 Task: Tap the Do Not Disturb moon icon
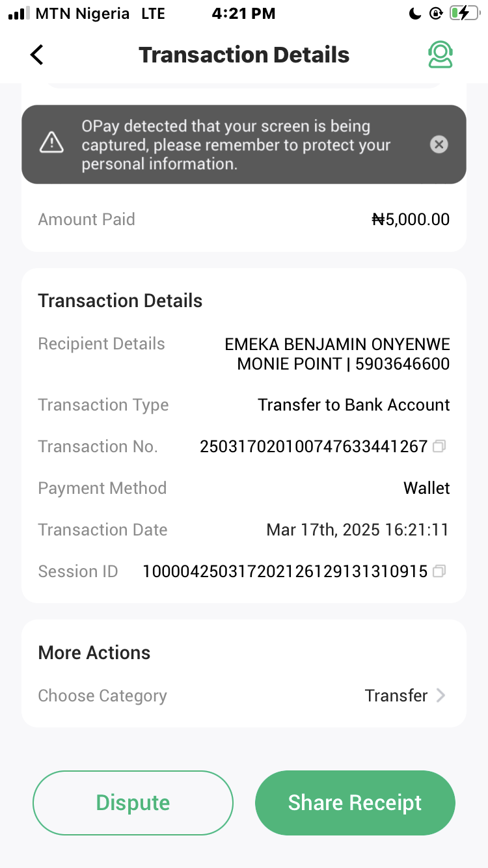(415, 13)
